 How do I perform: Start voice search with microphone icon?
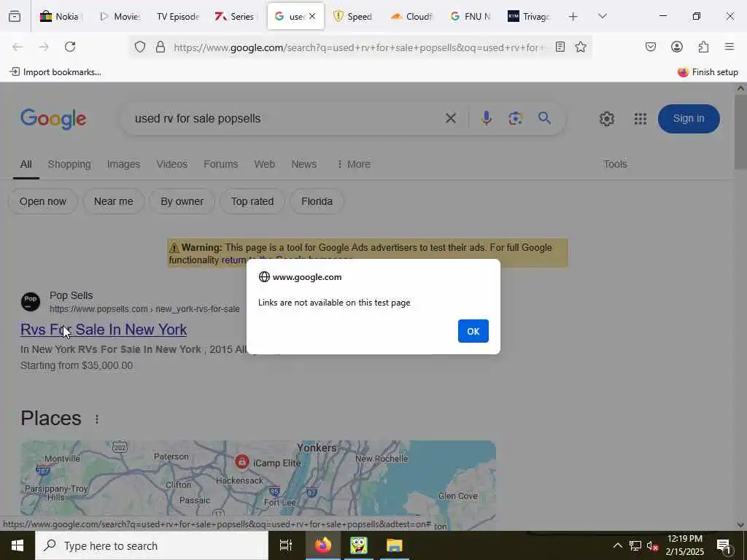click(x=487, y=118)
